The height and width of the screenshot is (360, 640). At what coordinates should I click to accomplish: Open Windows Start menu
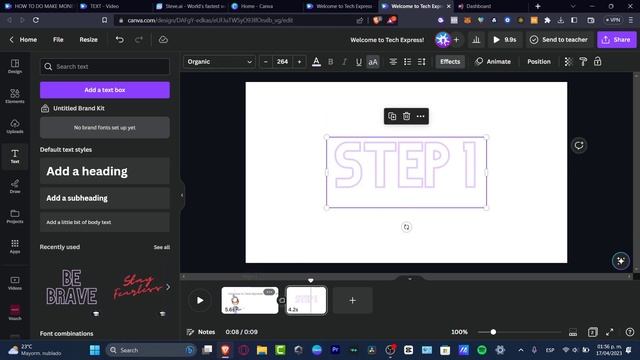(x=95, y=350)
